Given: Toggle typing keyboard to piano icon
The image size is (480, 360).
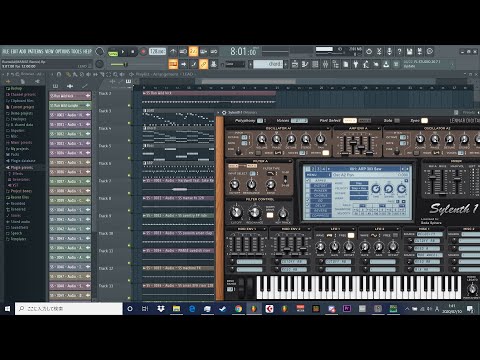Looking at the screenshot, I should pos(173,64).
